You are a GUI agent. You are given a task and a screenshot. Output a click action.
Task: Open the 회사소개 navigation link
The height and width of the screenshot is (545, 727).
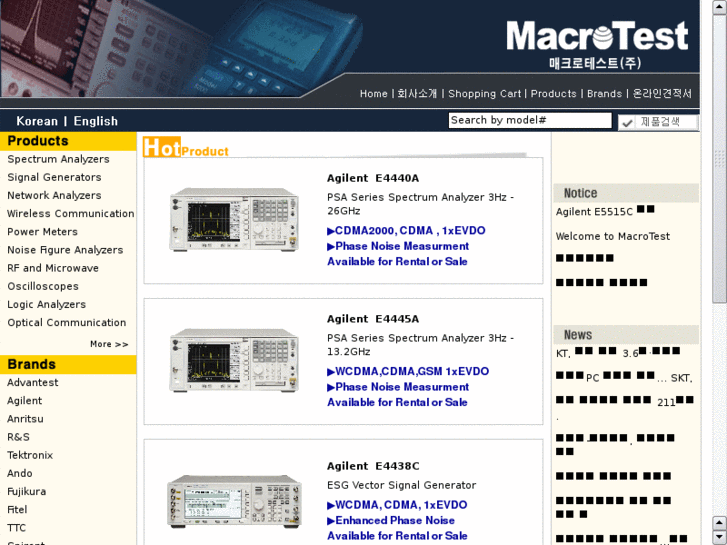[417, 94]
